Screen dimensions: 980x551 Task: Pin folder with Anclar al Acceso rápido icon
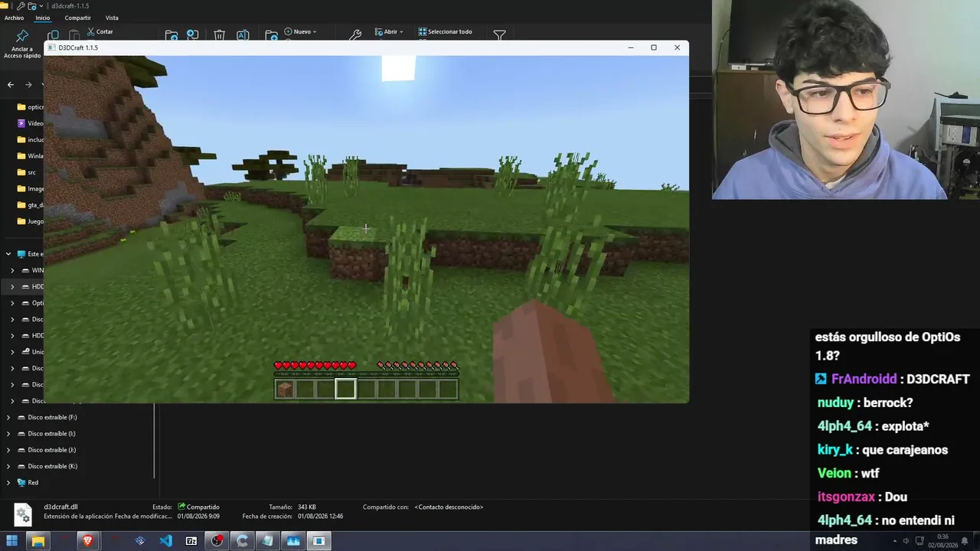click(x=21, y=43)
